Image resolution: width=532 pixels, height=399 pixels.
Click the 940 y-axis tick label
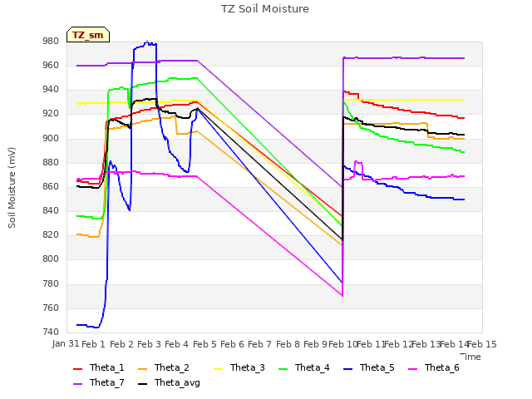pos(51,90)
